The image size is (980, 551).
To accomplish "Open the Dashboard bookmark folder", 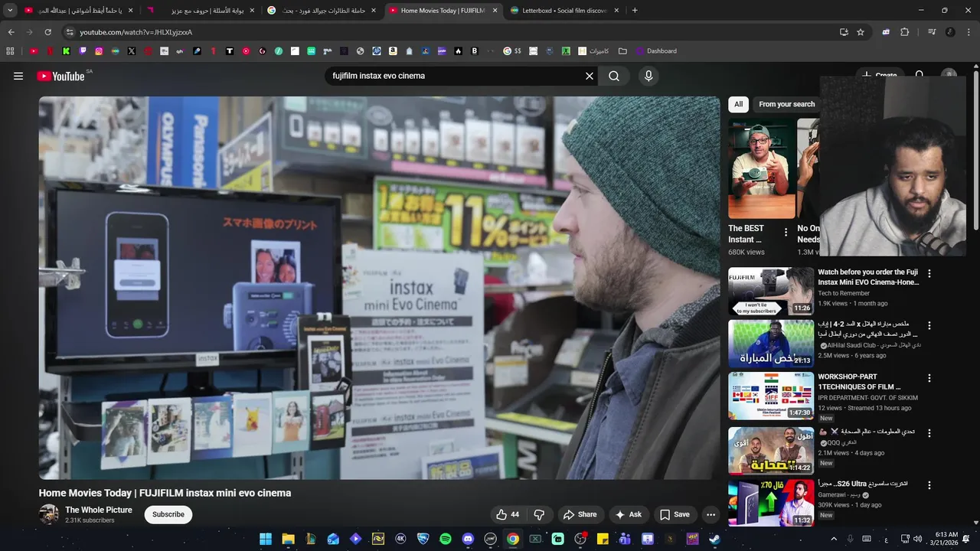I will pyautogui.click(x=656, y=51).
